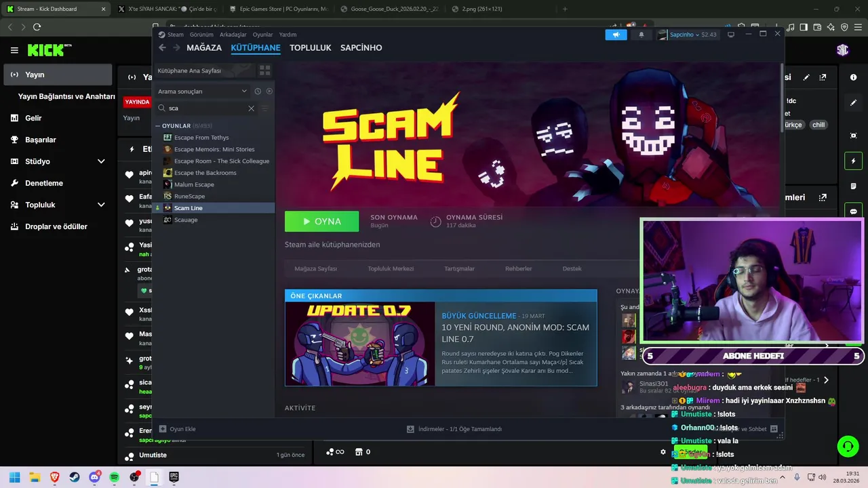The width and height of the screenshot is (868, 488).
Task: Select Escape Memoirs: Mini Stories
Action: [x=214, y=149]
